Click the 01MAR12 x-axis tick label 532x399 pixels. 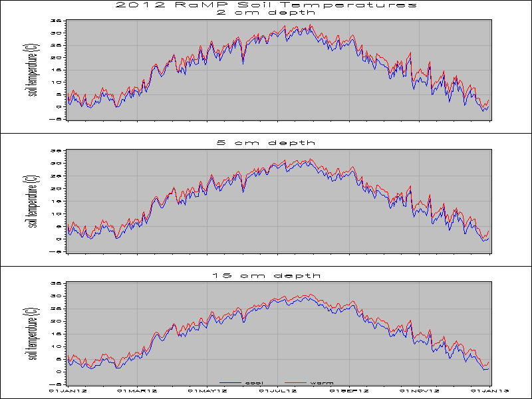click(137, 391)
